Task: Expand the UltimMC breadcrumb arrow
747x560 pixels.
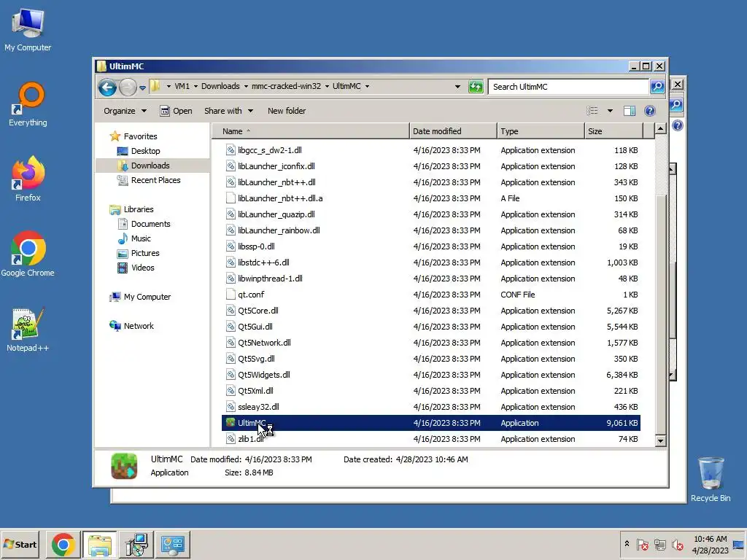Action: (367, 86)
